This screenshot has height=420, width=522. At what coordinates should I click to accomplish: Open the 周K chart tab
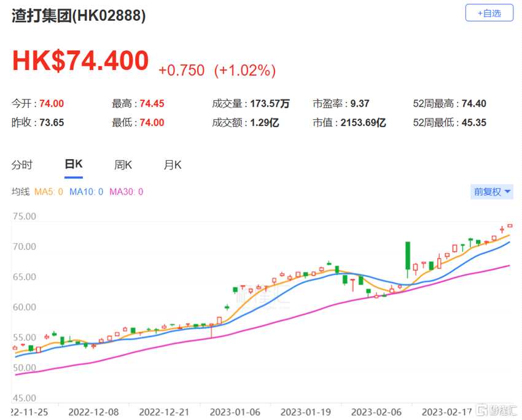[x=123, y=165]
